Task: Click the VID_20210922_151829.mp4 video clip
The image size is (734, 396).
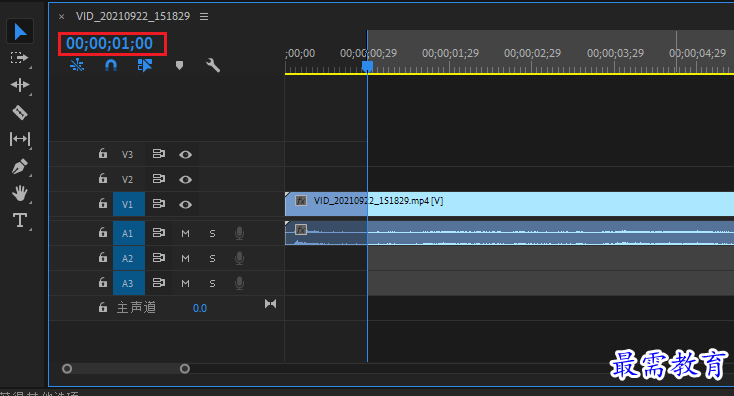Action: tap(509, 204)
